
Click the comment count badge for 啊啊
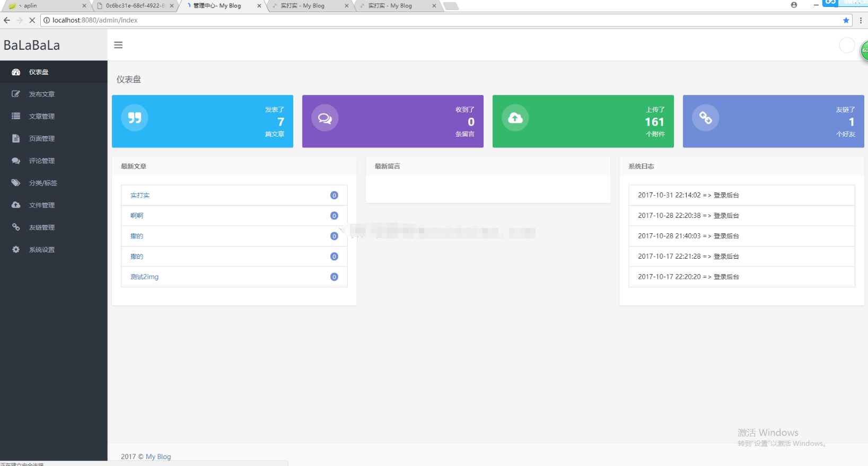(x=334, y=215)
